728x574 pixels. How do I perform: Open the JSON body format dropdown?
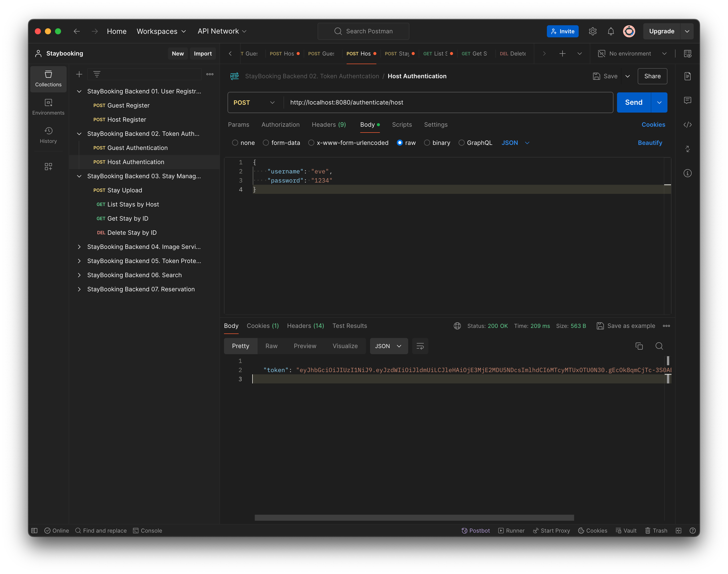pos(516,142)
